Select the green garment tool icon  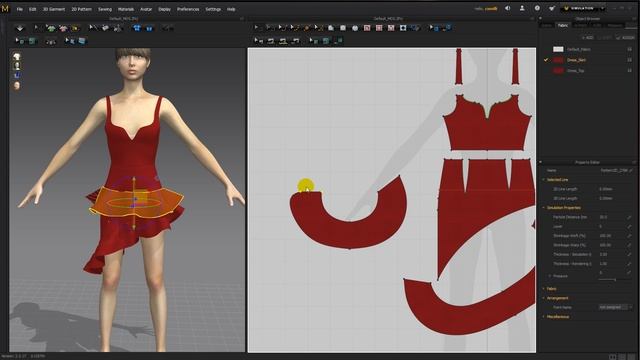[x=51, y=28]
